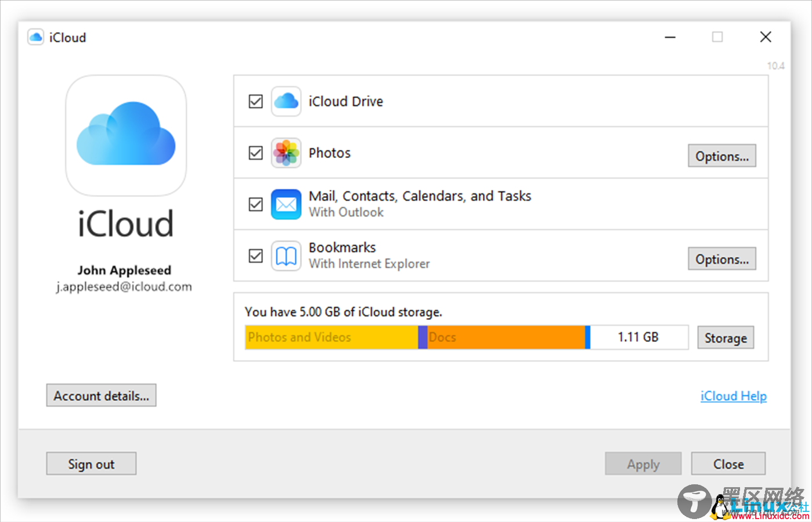This screenshot has width=812, height=522.
Task: Click the 1.11 GB free space segment
Action: (639, 337)
